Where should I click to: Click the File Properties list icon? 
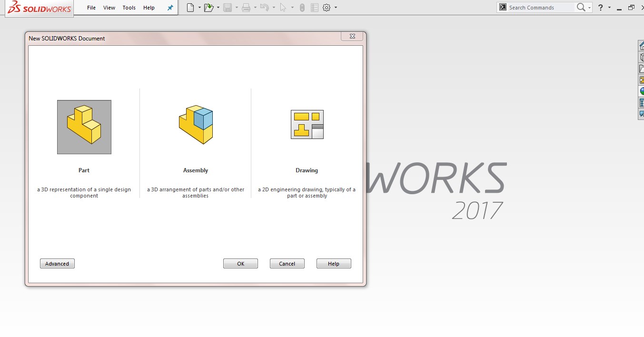(x=314, y=8)
